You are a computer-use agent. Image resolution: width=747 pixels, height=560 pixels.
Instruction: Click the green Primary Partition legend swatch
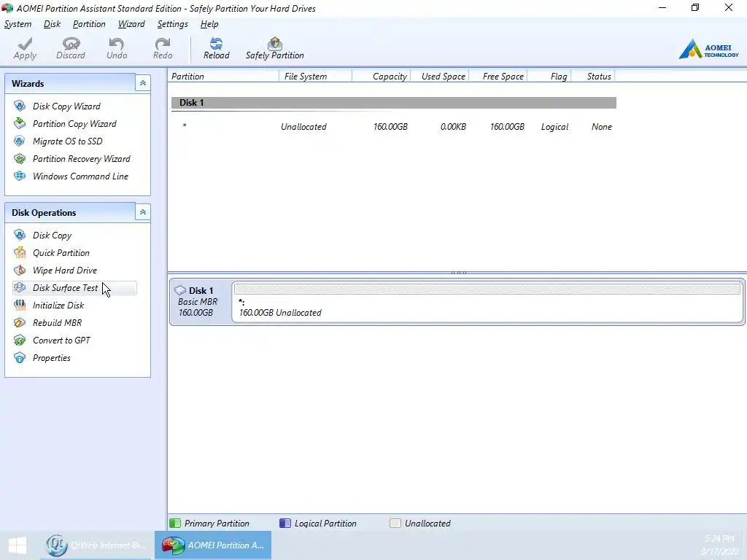tap(175, 524)
